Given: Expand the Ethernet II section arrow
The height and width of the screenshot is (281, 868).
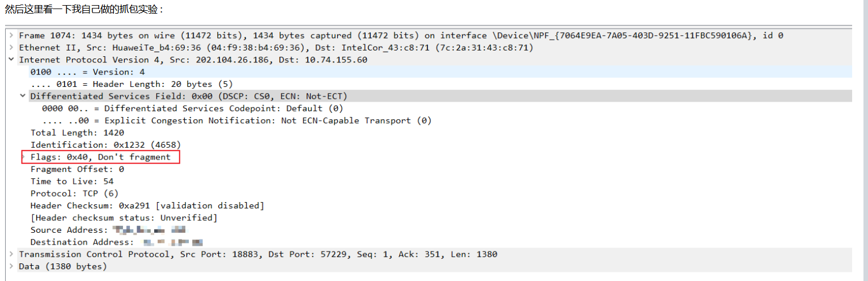Looking at the screenshot, I should tap(11, 47).
